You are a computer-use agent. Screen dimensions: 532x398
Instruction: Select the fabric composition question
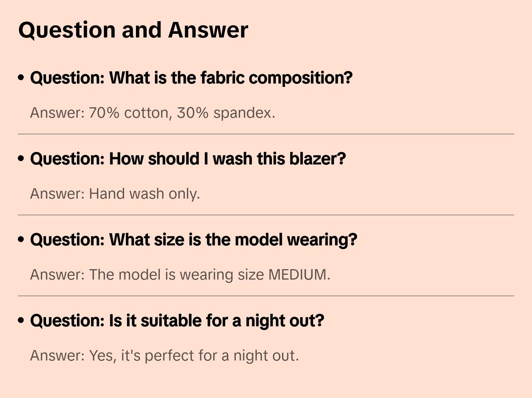click(191, 78)
